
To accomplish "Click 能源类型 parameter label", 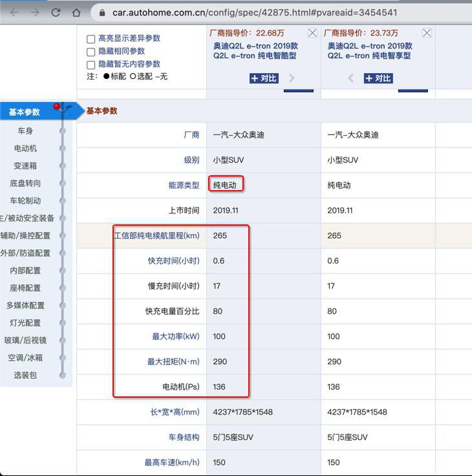I will pyautogui.click(x=184, y=185).
